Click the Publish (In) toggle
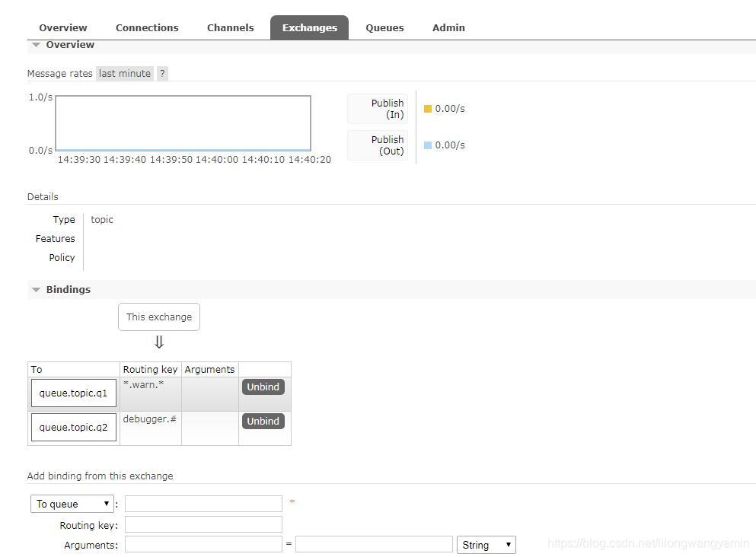Image resolution: width=756 pixels, height=557 pixels. pyautogui.click(x=377, y=108)
